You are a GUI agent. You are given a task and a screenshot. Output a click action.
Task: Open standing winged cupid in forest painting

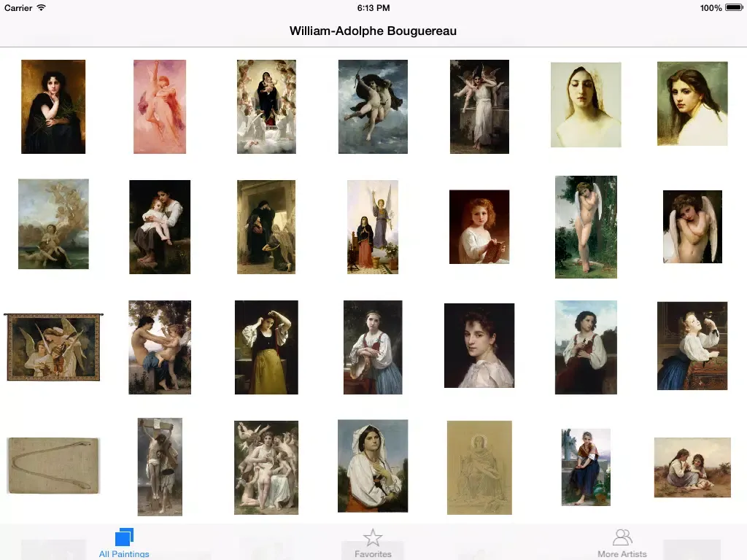(586, 227)
